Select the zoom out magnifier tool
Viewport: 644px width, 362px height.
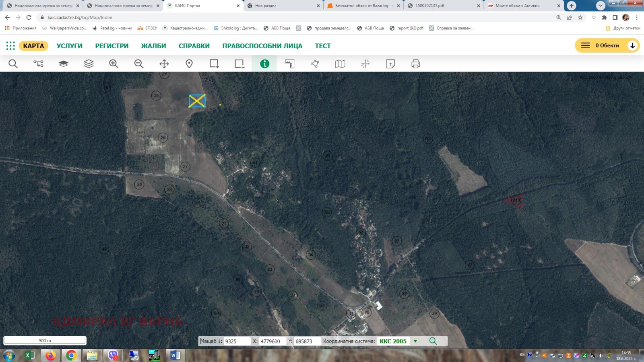[x=139, y=64]
